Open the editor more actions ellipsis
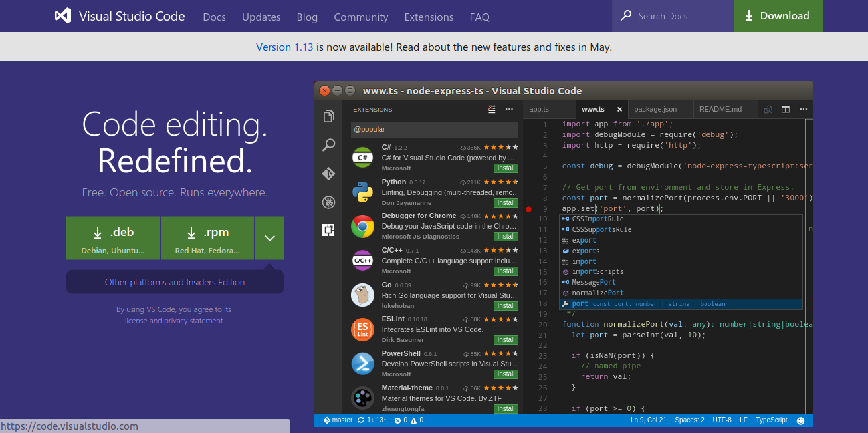 click(804, 110)
